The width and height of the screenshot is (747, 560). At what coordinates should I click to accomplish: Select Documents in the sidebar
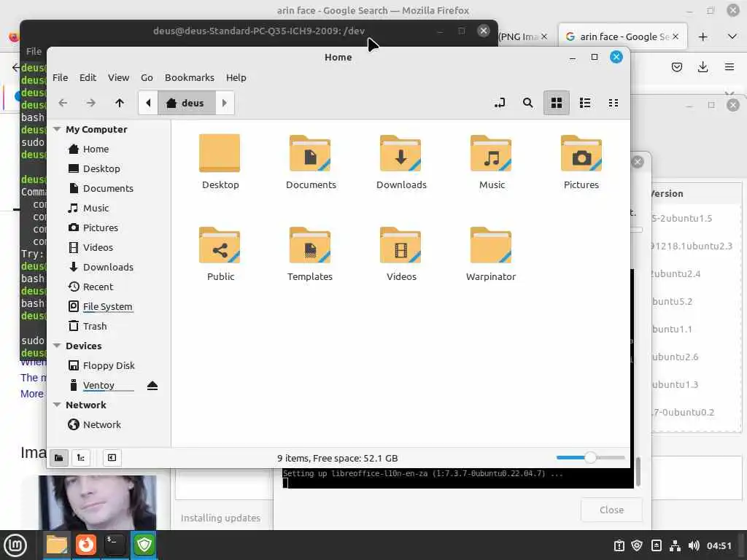coord(108,189)
